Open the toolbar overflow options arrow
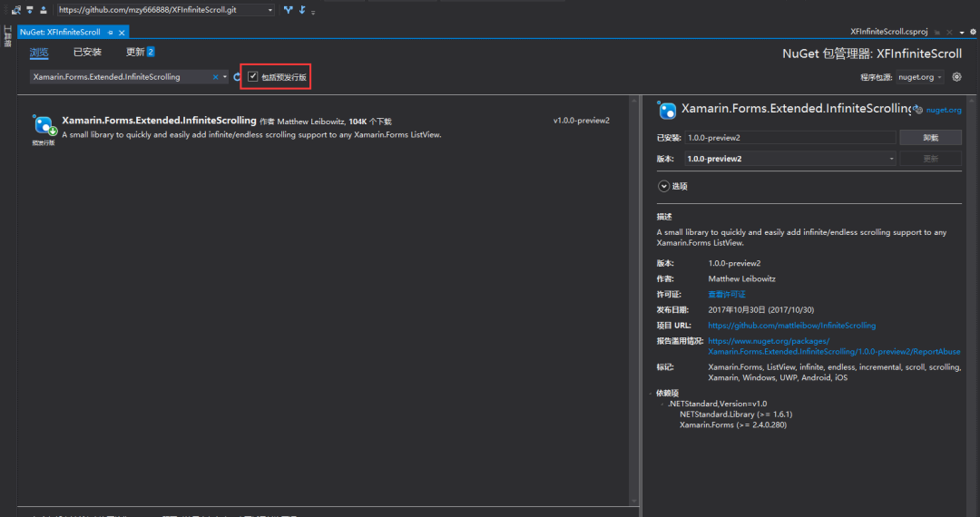This screenshot has width=980, height=517. [x=313, y=11]
